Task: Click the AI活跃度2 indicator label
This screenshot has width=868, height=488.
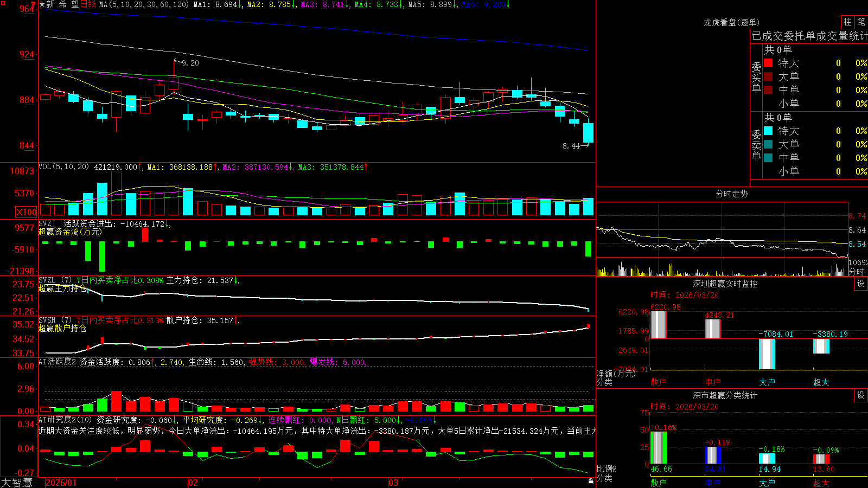Action: point(58,362)
